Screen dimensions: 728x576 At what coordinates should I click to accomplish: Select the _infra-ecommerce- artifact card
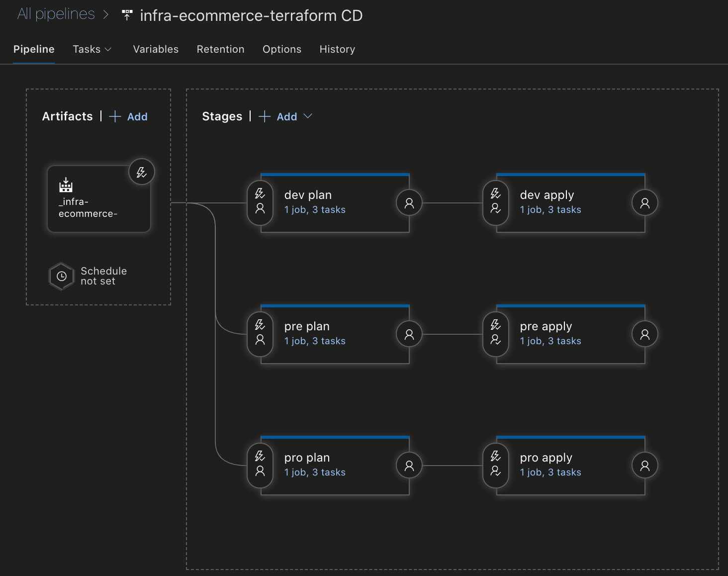(x=98, y=199)
